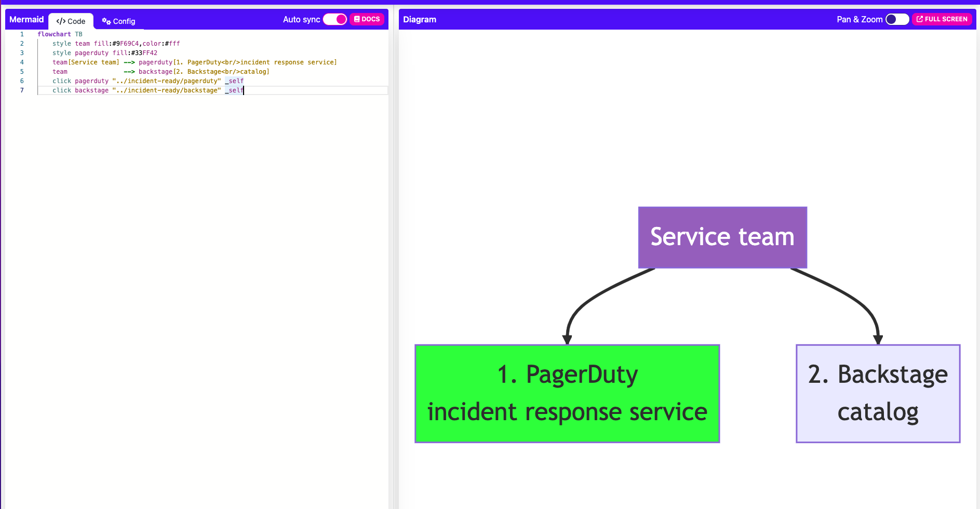Click the Diagram panel title
The image size is (980, 509).
tap(420, 19)
